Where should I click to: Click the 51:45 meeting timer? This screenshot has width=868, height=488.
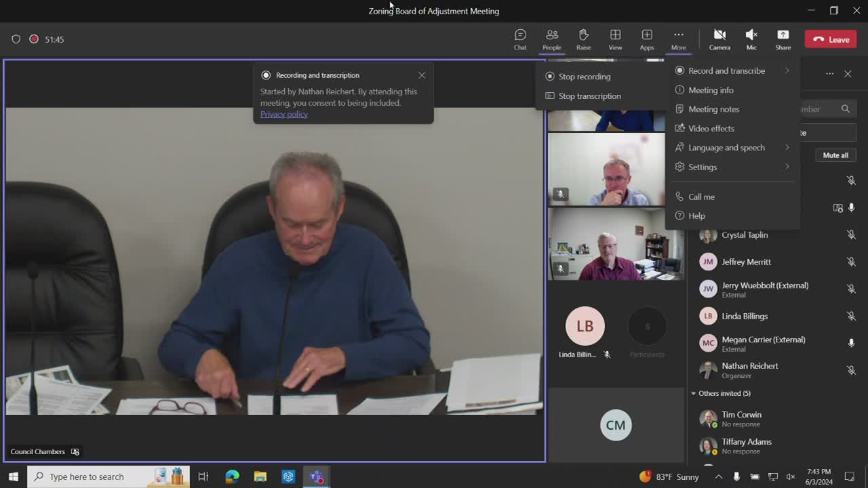point(54,39)
